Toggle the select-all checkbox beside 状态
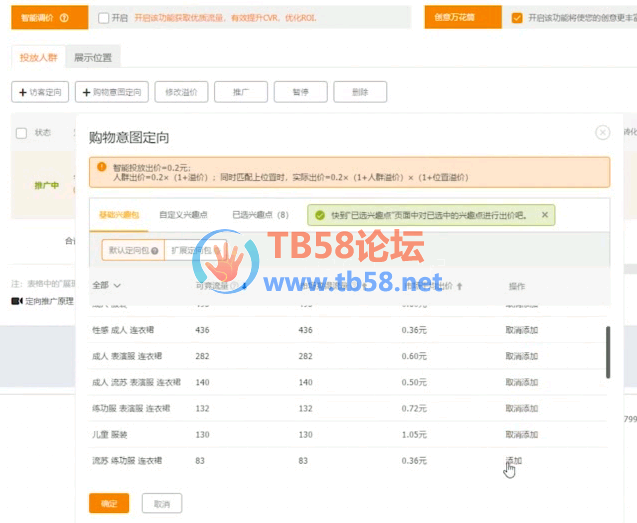This screenshot has width=637, height=523. [x=21, y=132]
